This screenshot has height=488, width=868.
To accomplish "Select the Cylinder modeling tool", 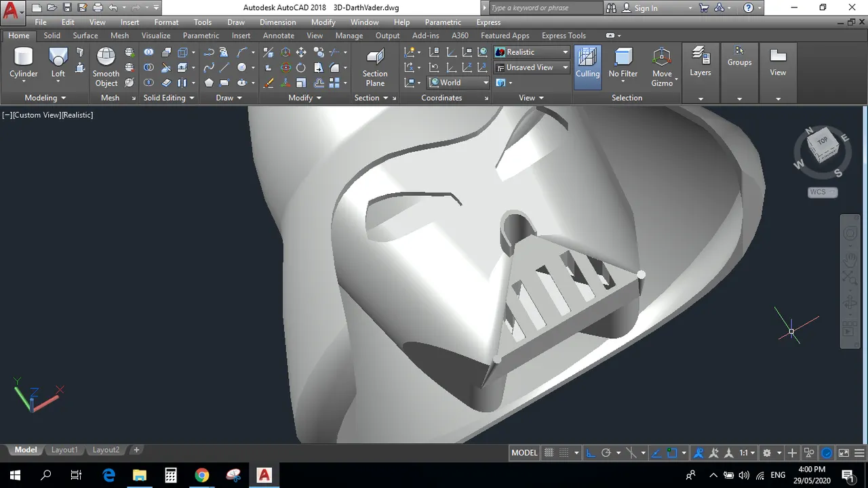I will (x=24, y=64).
